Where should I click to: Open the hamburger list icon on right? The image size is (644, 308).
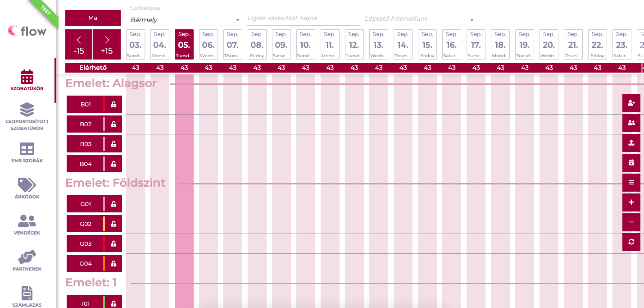pos(631,183)
